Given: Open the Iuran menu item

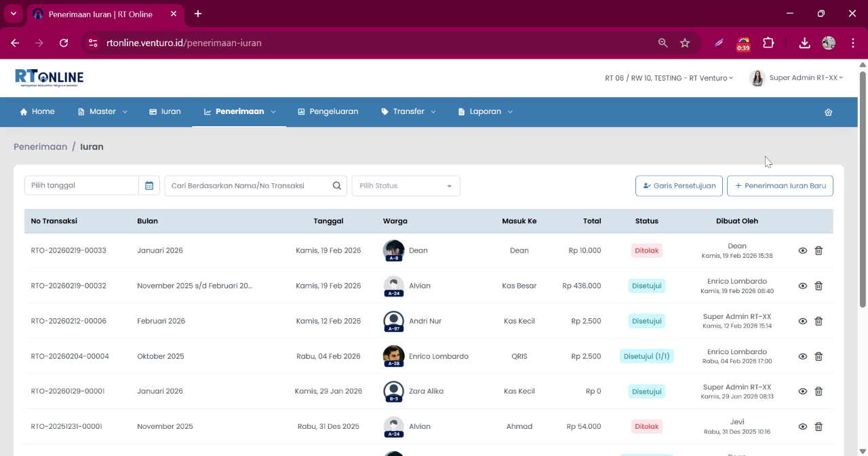Looking at the screenshot, I should [x=165, y=112].
